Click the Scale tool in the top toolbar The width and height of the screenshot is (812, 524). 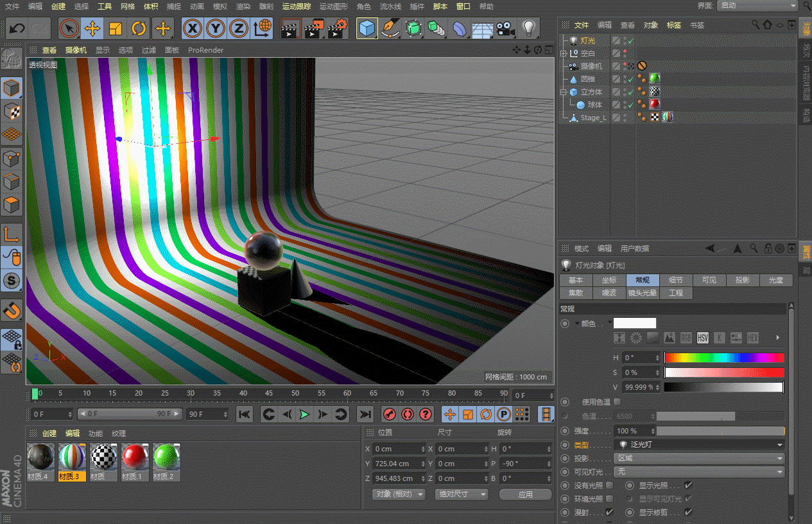click(116, 29)
